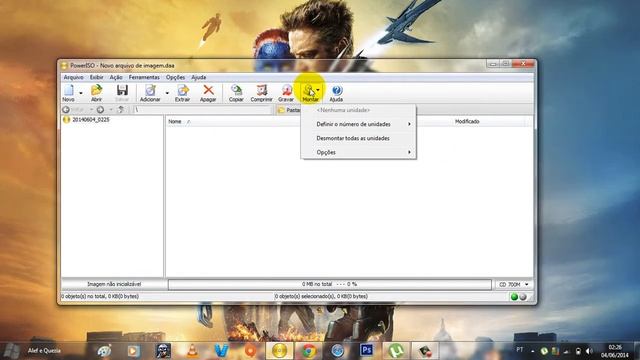Image resolution: width=640 pixels, height=360 pixels.
Task: Expand Definir o número de unidades submenu
Action: click(x=358, y=124)
